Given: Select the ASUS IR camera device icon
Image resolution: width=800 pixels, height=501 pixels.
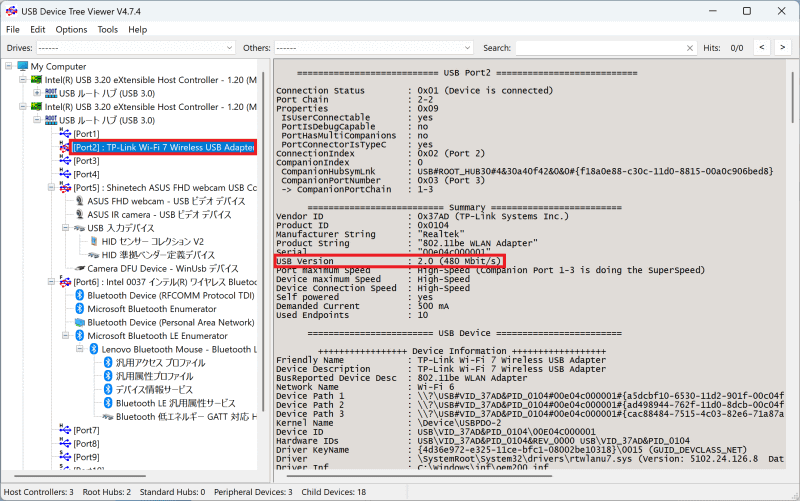Looking at the screenshot, I should coord(79,214).
